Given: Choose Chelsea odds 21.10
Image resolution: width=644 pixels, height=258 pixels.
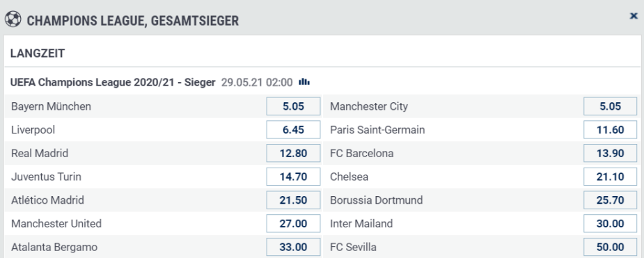Looking at the screenshot, I should click(611, 177).
